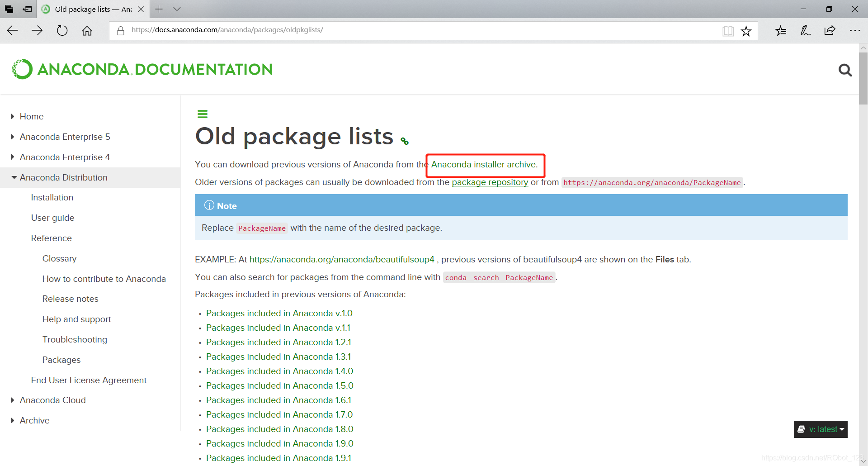Open Packages included in Anaconda 1.6.1

pyautogui.click(x=278, y=400)
